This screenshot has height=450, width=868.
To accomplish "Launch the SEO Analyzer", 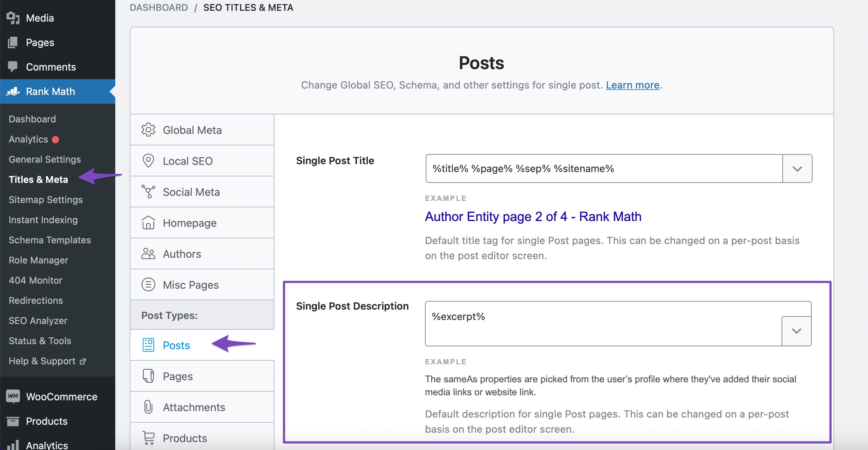I will click(x=38, y=321).
